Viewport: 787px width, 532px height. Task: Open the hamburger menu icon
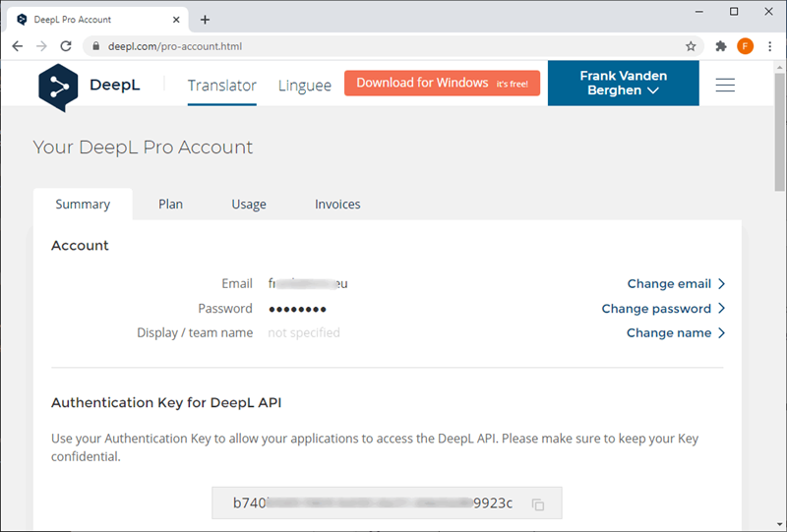pyautogui.click(x=725, y=86)
